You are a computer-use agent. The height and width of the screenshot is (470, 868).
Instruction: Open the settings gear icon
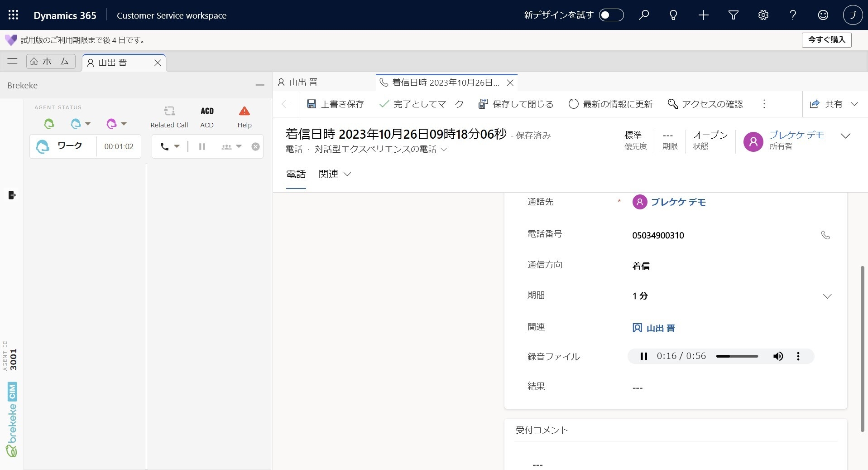point(763,15)
